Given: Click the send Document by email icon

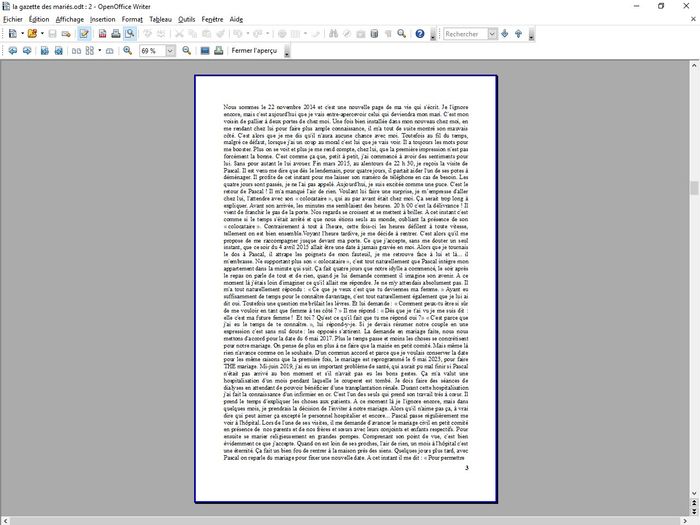Looking at the screenshot, I should (66, 33).
